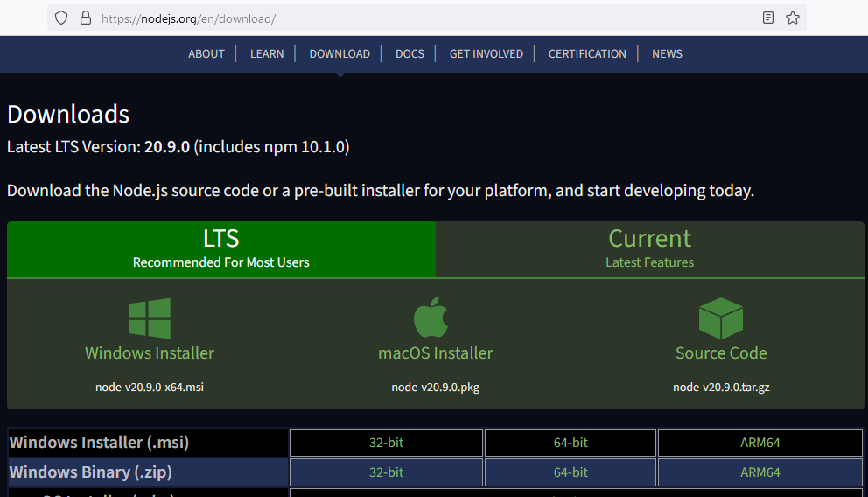Download Windows Installer .msi ARM64
The width and height of the screenshot is (868, 497).
tap(759, 443)
